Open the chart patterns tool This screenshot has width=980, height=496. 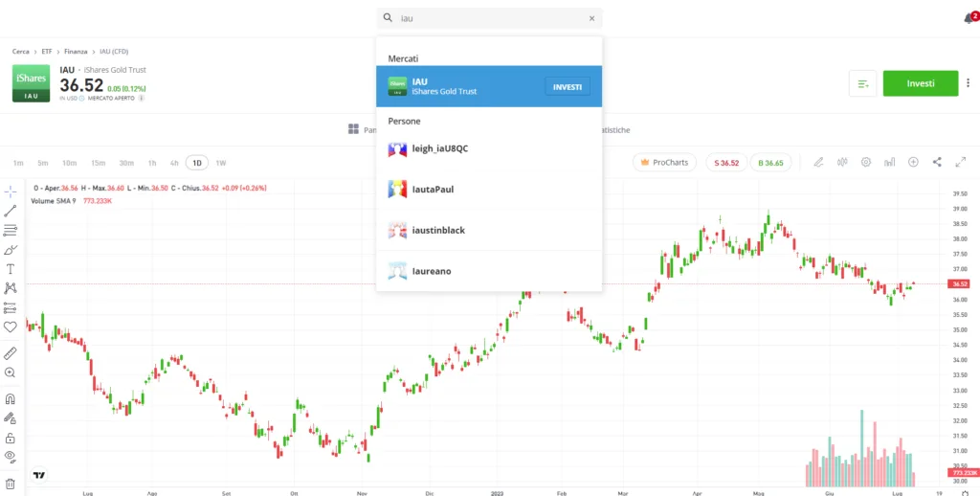pos(10,288)
